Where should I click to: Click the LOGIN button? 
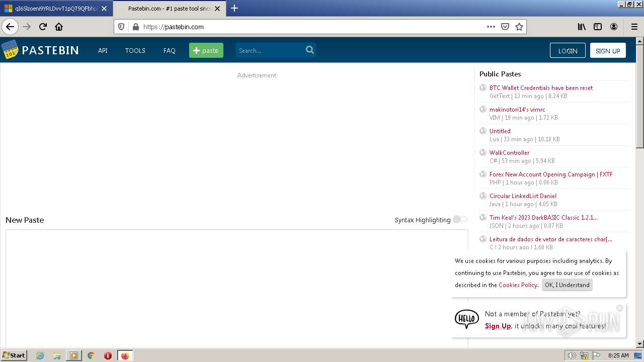click(568, 50)
